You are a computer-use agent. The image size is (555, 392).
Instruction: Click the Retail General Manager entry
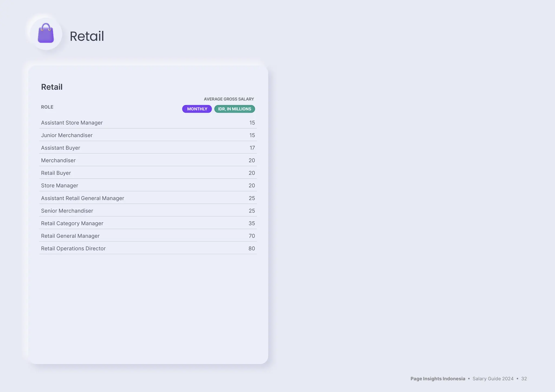click(70, 236)
